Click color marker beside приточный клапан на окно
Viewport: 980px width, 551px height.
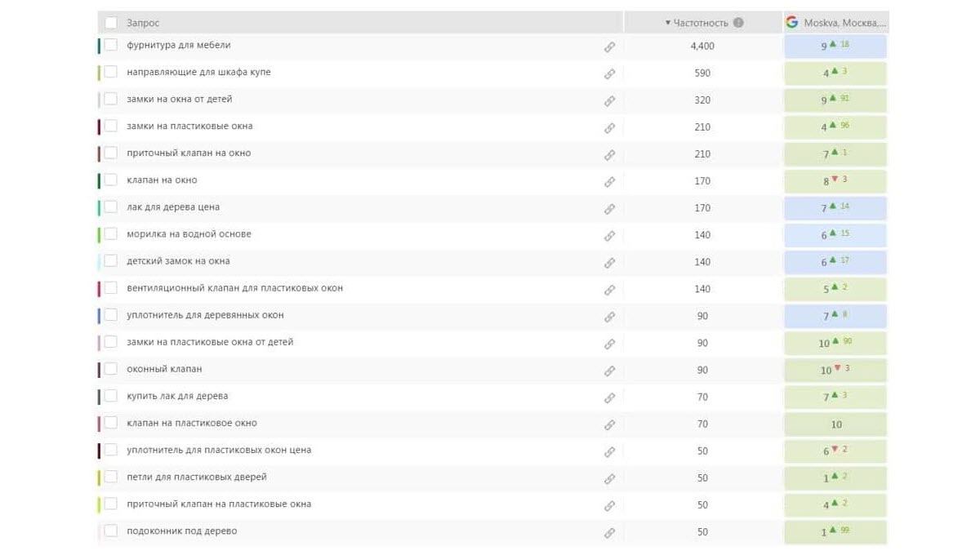[99, 153]
